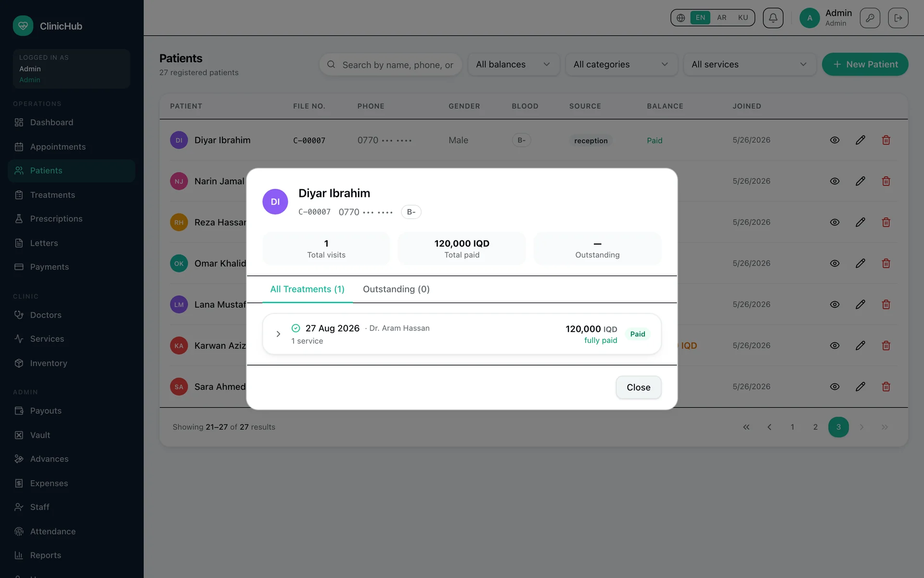View Diyar Ibrahim via eye icon

click(835, 140)
